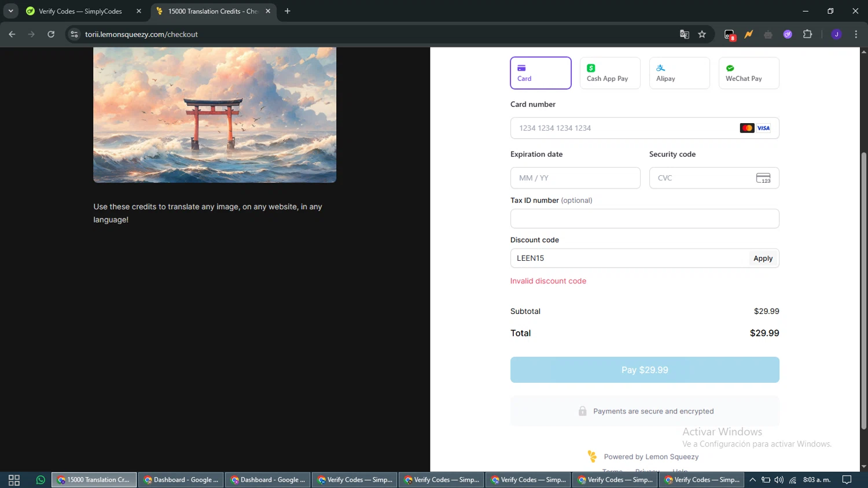868x488 pixels.
Task: Choose Alipay as payment method
Action: tap(679, 73)
